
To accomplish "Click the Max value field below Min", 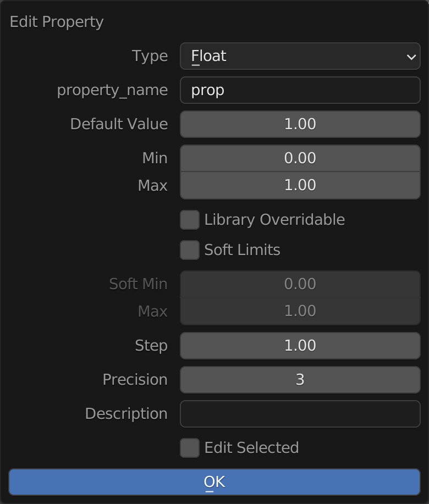I will [300, 185].
